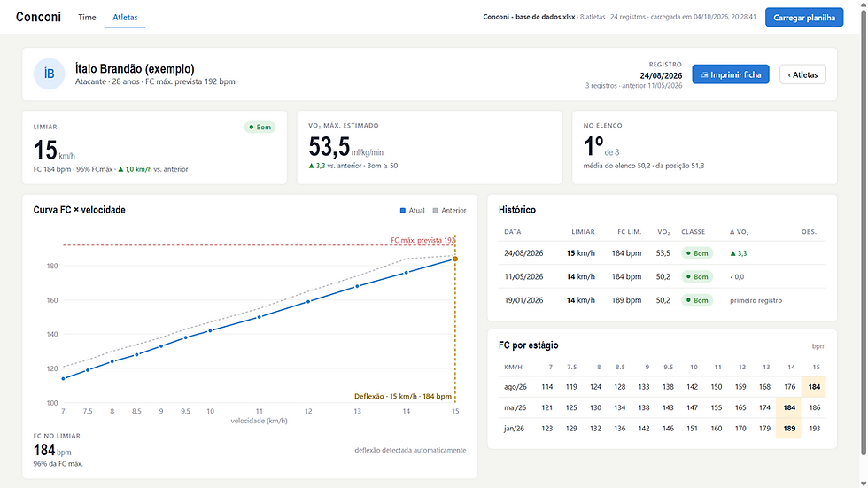This screenshot has width=868, height=488.
Task: Go back with the Atletas button
Action: coord(802,74)
